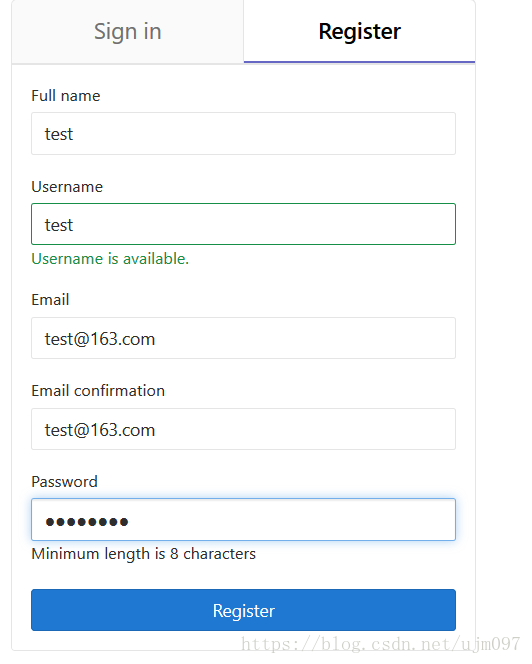Viewport: 532px width, 664px height.
Task: Click the green 'Username is available.' message
Action: click(110, 259)
